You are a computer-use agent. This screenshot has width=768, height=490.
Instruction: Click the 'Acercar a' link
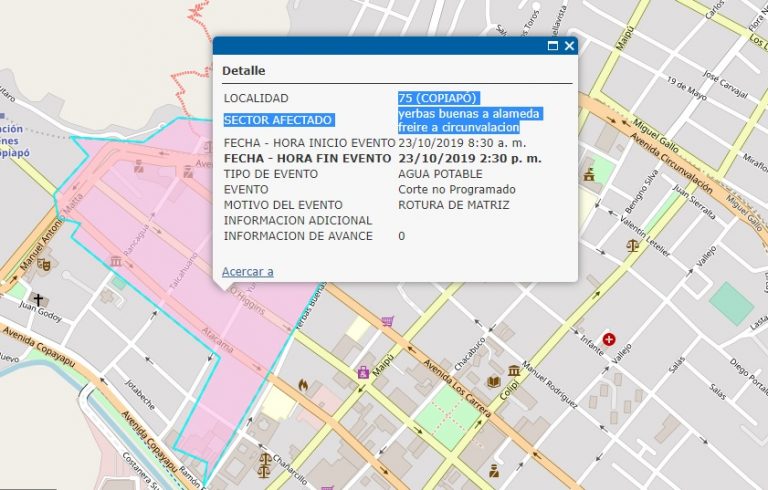[247, 271]
